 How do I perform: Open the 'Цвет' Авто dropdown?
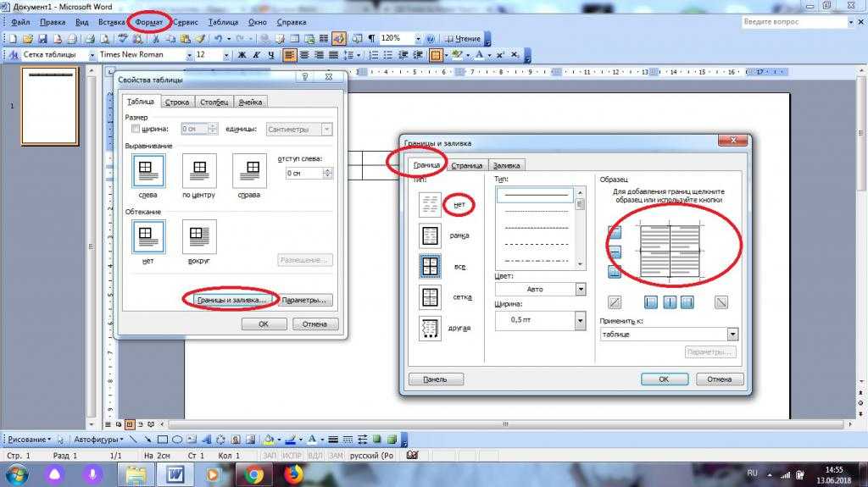[x=580, y=289]
